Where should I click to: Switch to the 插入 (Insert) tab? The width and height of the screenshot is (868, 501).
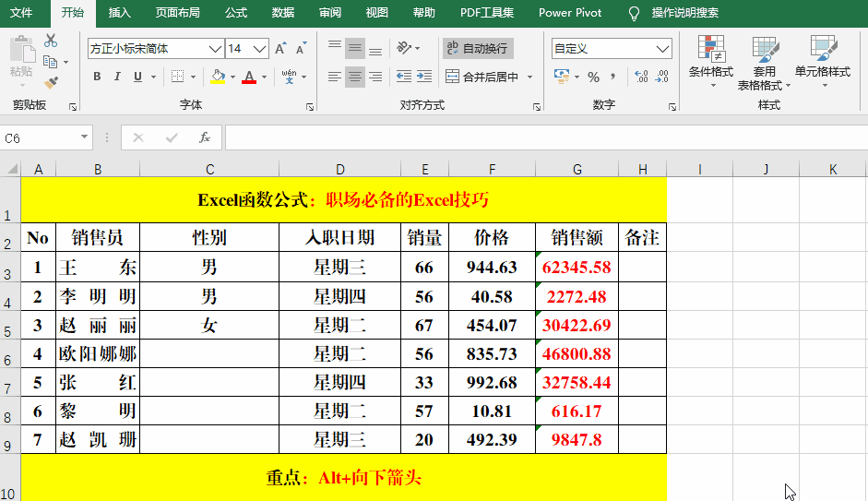(120, 13)
